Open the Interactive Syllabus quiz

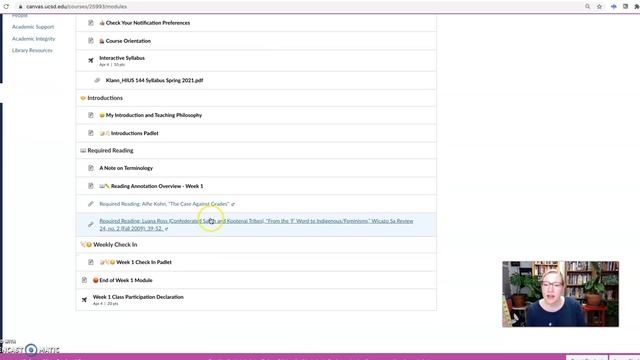click(x=122, y=58)
